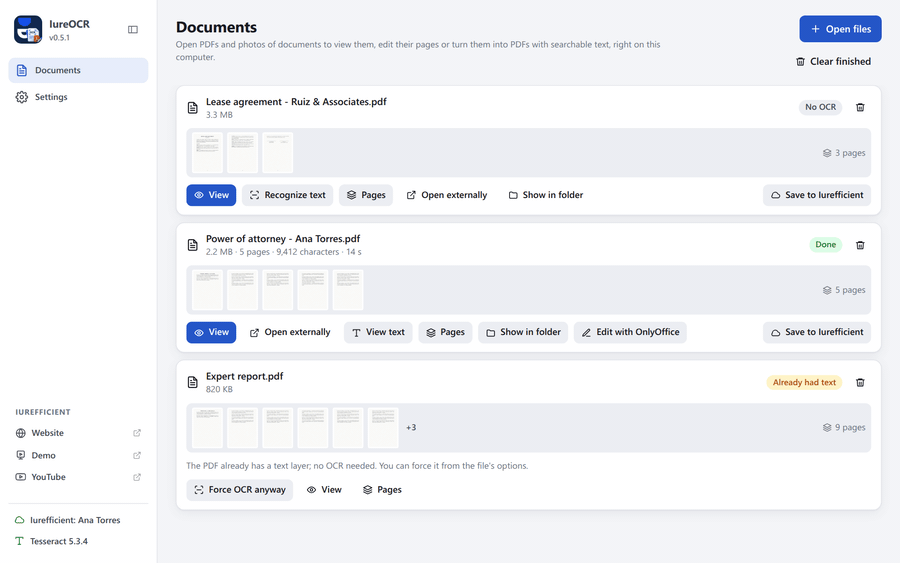
Task: Click the file icon beside Lease agreement
Action: tap(193, 107)
